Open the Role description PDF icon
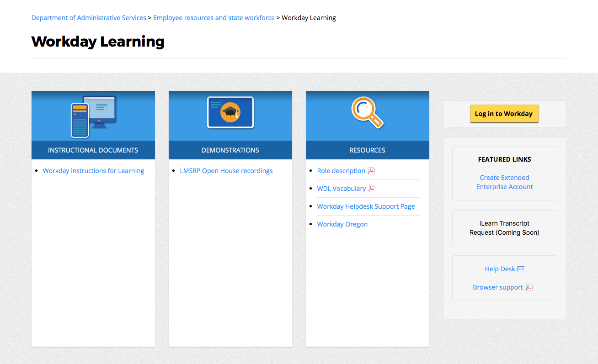 coord(371,170)
